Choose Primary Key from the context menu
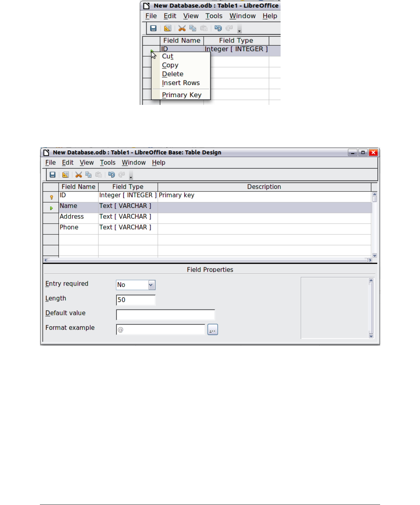Viewport: 420px width, 505px height. (x=181, y=95)
